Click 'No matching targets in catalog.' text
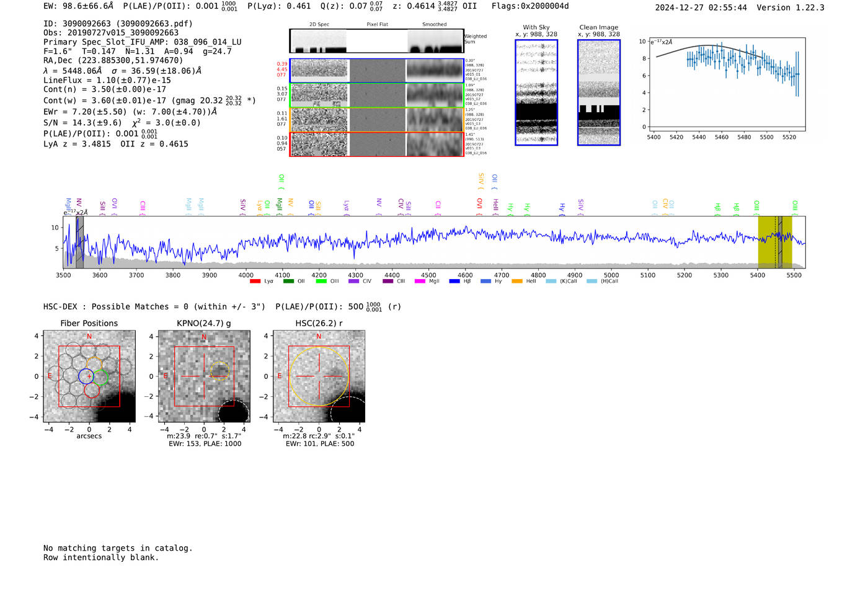Viewport: 868px width, 591px height. 118,548
